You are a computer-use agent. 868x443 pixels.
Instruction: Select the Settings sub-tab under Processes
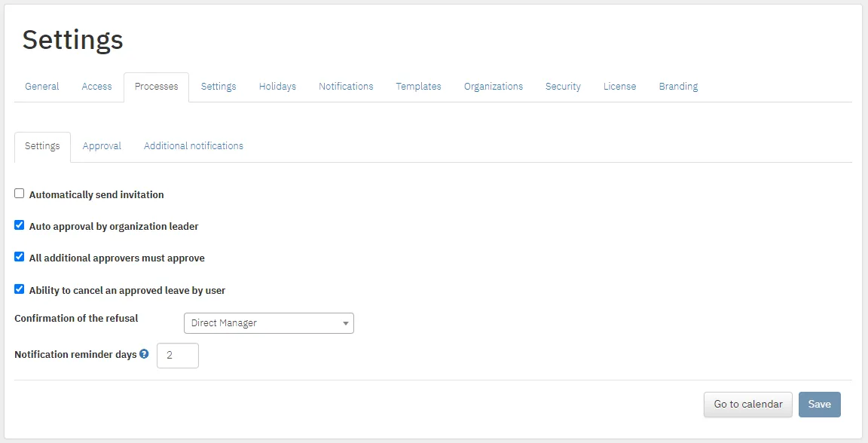coord(43,147)
